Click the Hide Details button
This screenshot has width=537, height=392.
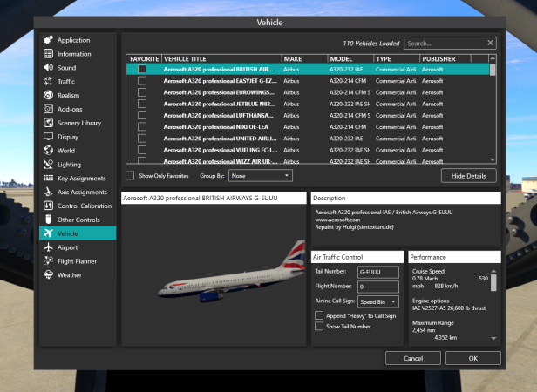click(468, 176)
